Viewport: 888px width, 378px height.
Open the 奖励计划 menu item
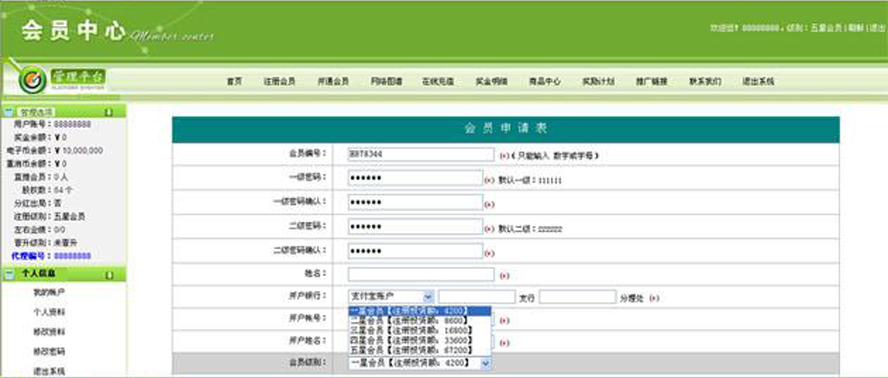598,82
